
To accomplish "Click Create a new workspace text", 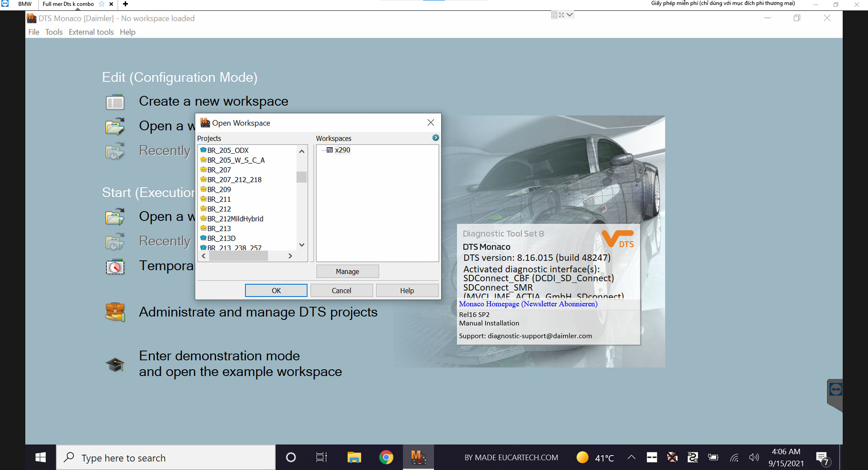I will click(x=213, y=101).
